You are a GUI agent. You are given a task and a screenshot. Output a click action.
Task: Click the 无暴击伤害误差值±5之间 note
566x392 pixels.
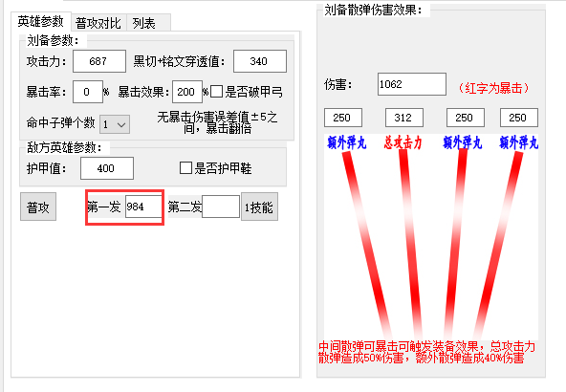217,122
